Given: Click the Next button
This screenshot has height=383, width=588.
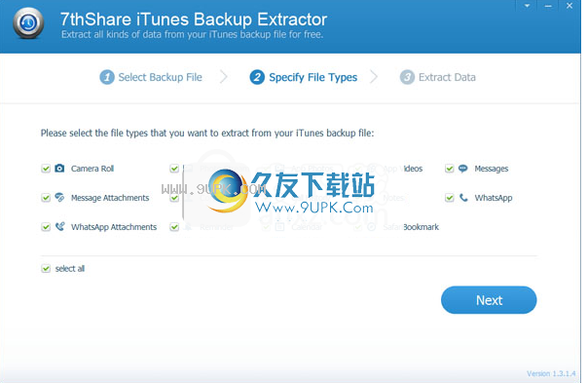Looking at the screenshot, I should point(489,300).
